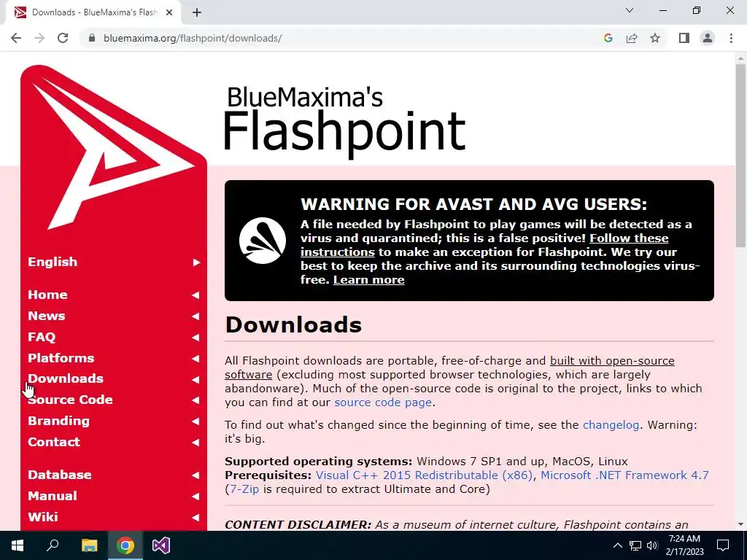Image resolution: width=747 pixels, height=560 pixels.
Task: Click the Flashpoint red arrow logo
Action: coord(113,152)
